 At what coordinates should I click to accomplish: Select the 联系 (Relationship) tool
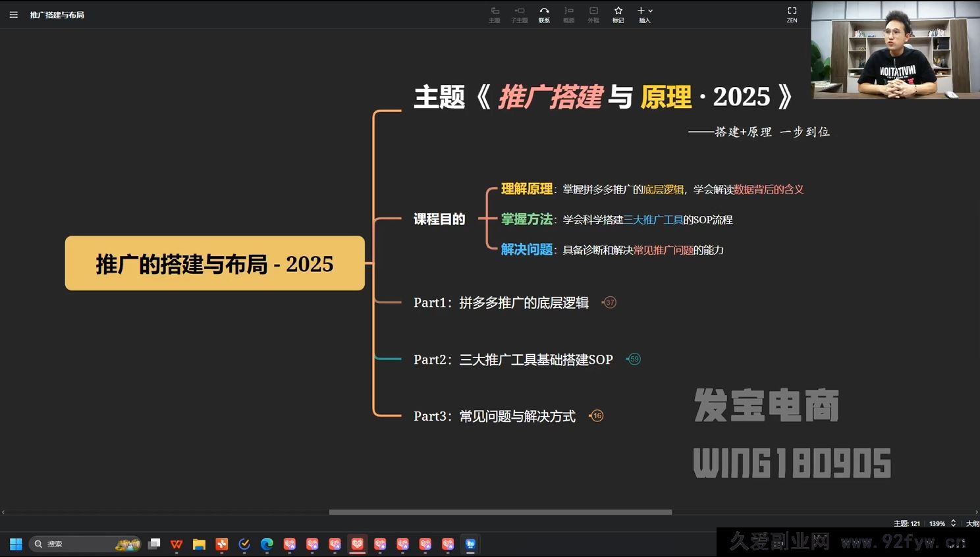(544, 14)
